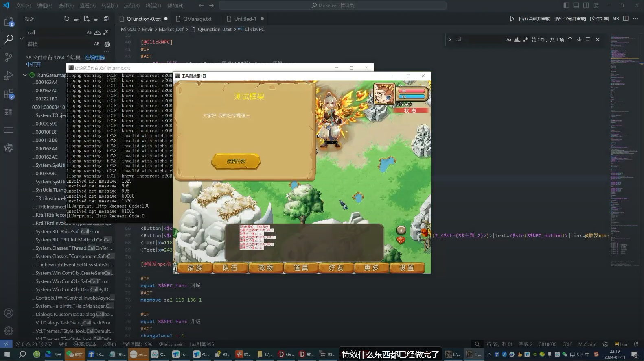Toggle Match Case in sidebar search box
Image resolution: width=644 pixels, height=361 pixels.
pos(89,33)
